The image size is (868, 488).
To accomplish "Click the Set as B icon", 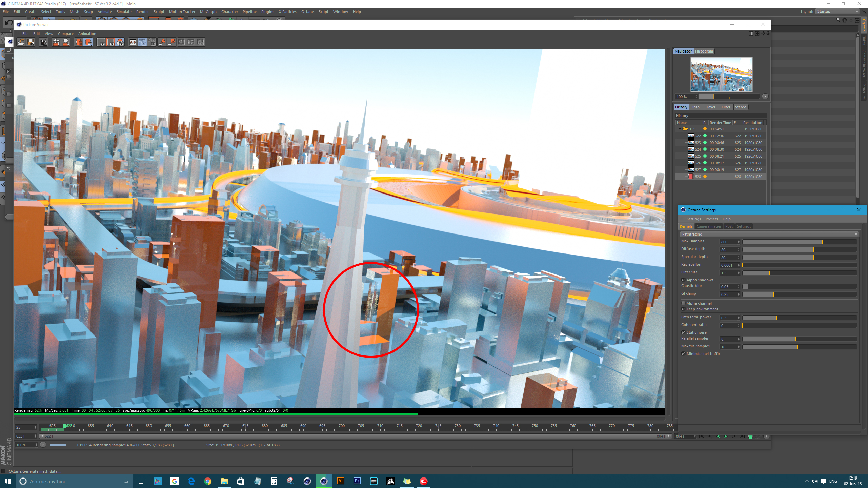I will (172, 42).
